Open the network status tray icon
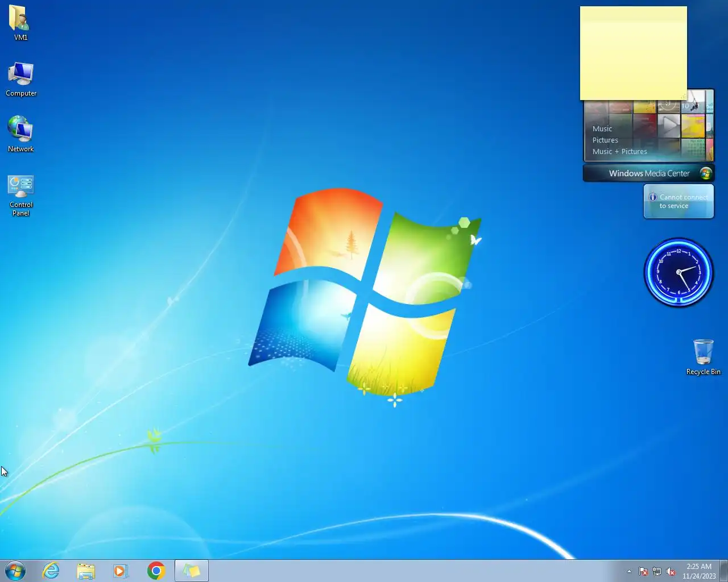728x582 pixels. click(657, 572)
